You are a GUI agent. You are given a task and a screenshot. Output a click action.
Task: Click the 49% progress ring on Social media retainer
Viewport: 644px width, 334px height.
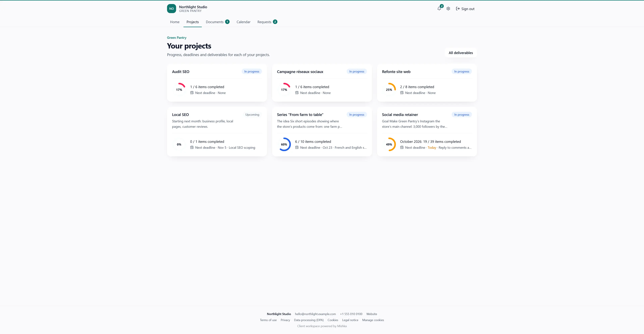click(389, 144)
